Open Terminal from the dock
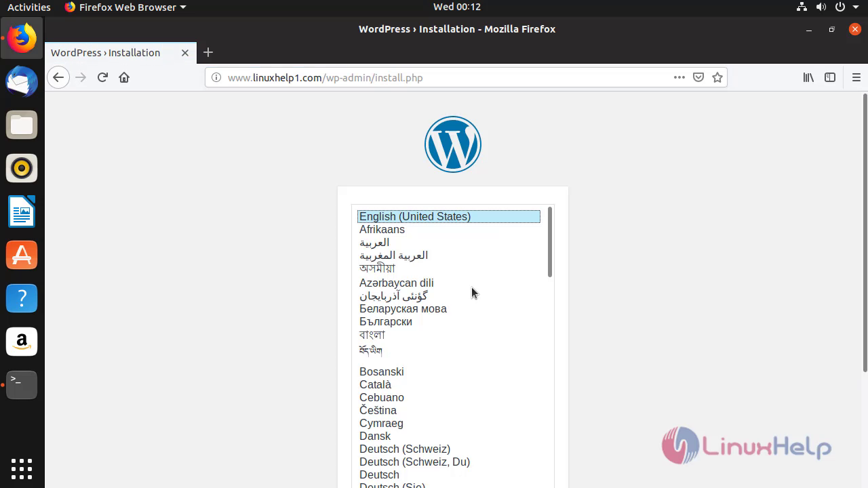 coord(22,384)
